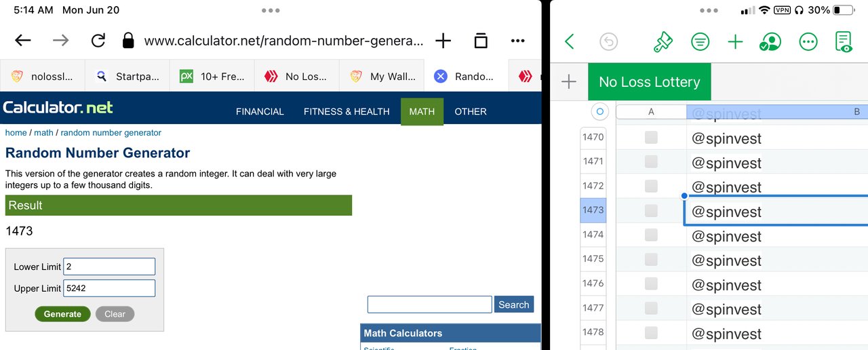Open a new browser tab with plus
Screen dimensions: 868x350
pos(443,41)
